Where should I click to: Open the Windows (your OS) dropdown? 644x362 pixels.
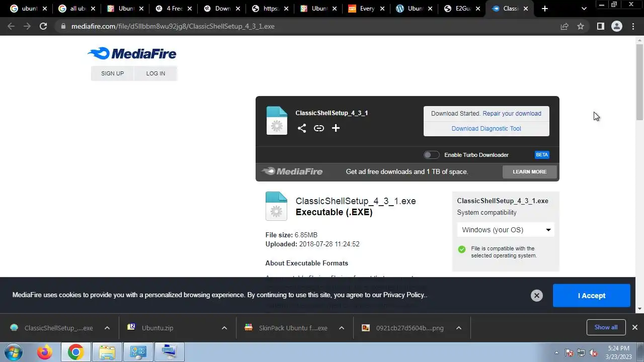tap(506, 230)
